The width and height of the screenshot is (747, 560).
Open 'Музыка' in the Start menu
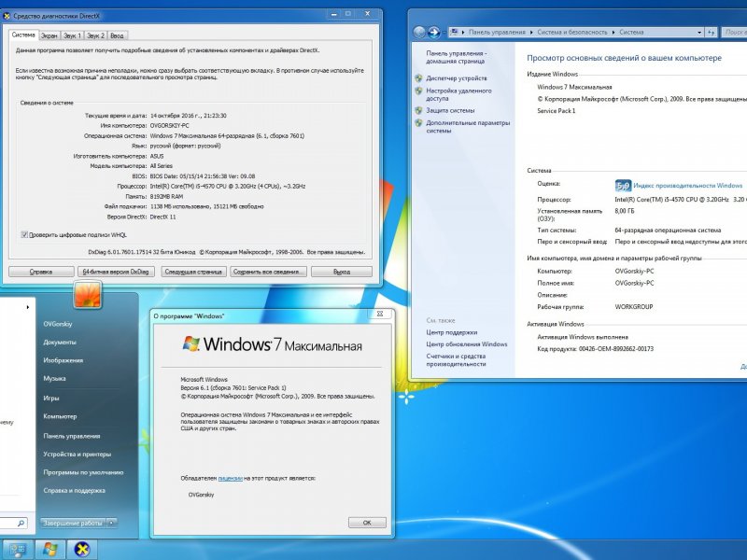coord(54,379)
